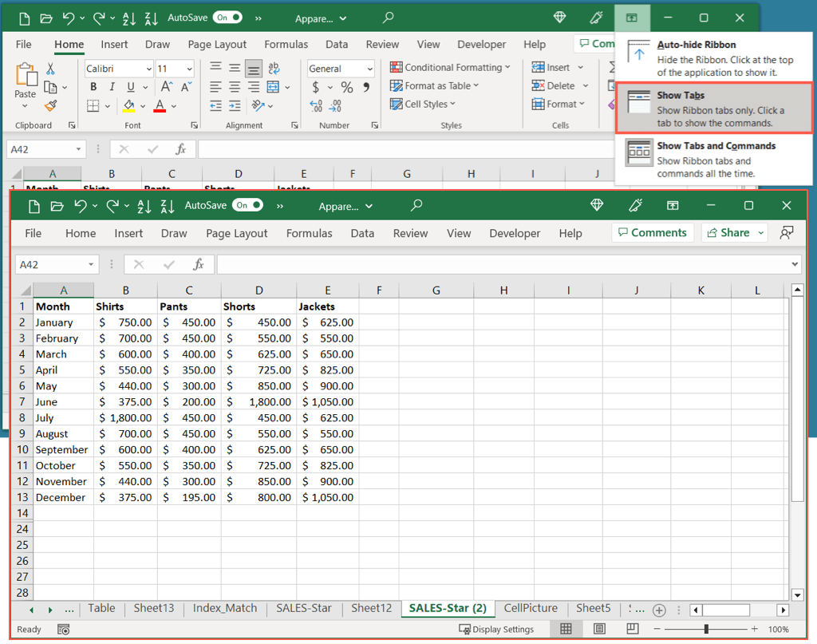This screenshot has width=817, height=644.
Task: Click Page Break Preview view icon
Action: click(632, 629)
